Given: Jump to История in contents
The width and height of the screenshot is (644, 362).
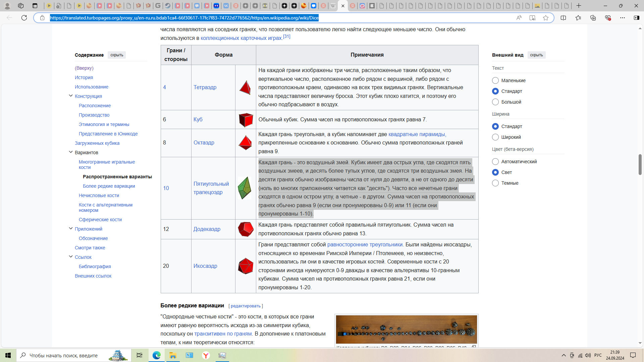Looking at the screenshot, I should [84, 77].
